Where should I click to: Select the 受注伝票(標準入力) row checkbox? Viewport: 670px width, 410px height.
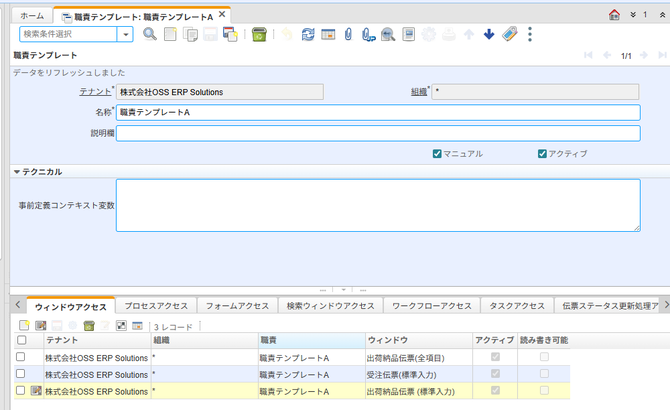pyautogui.click(x=21, y=374)
